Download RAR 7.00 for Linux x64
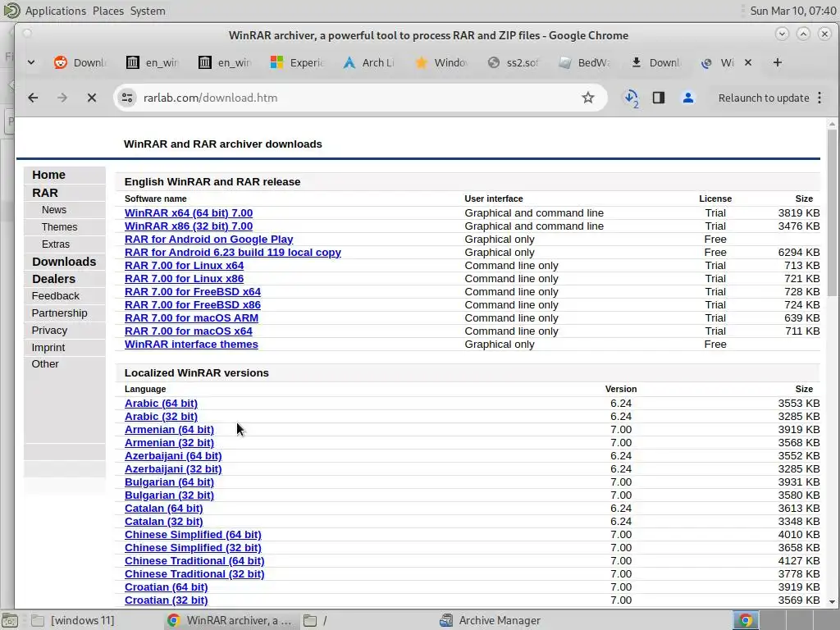This screenshot has height=630, width=840. tap(185, 265)
